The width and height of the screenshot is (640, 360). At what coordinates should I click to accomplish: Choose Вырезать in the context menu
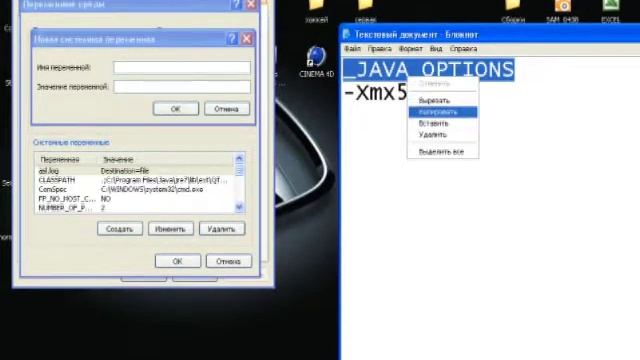tap(443, 100)
